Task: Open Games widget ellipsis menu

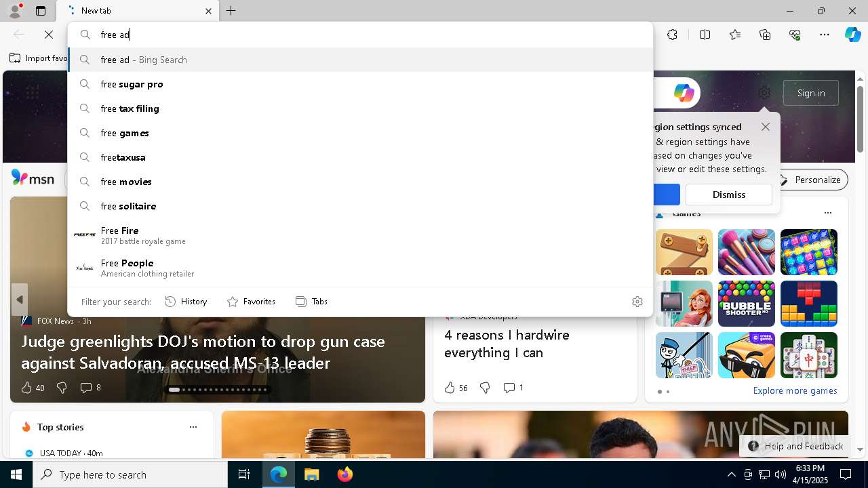Action: (x=828, y=213)
